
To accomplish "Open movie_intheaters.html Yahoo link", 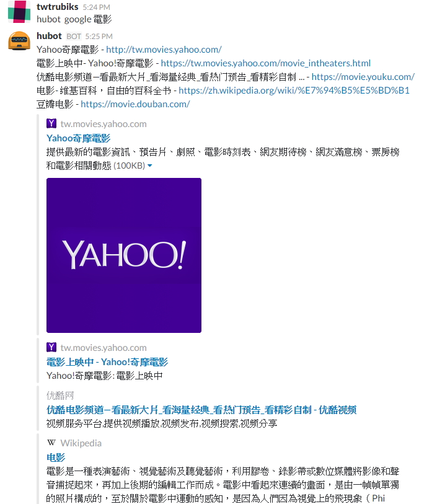I will pos(266,63).
